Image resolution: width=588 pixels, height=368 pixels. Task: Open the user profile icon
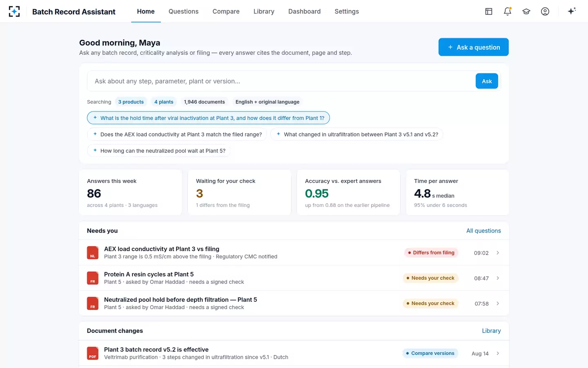(x=545, y=11)
